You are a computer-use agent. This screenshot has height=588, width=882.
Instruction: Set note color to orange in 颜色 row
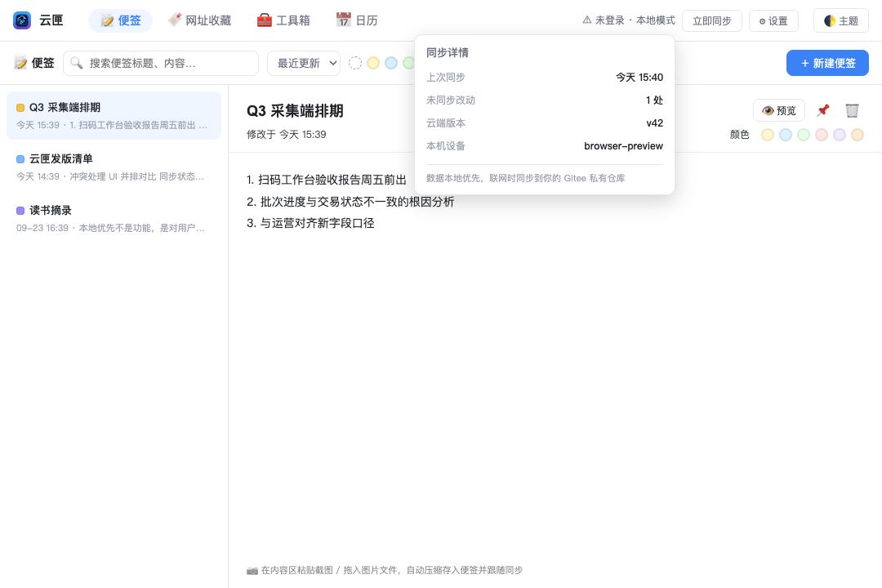[857, 135]
